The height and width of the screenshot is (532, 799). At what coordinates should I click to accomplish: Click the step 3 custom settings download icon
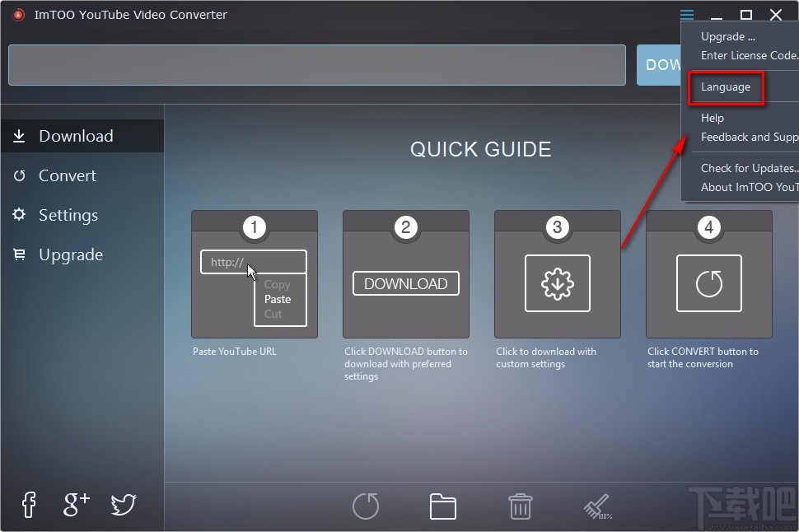click(x=557, y=283)
